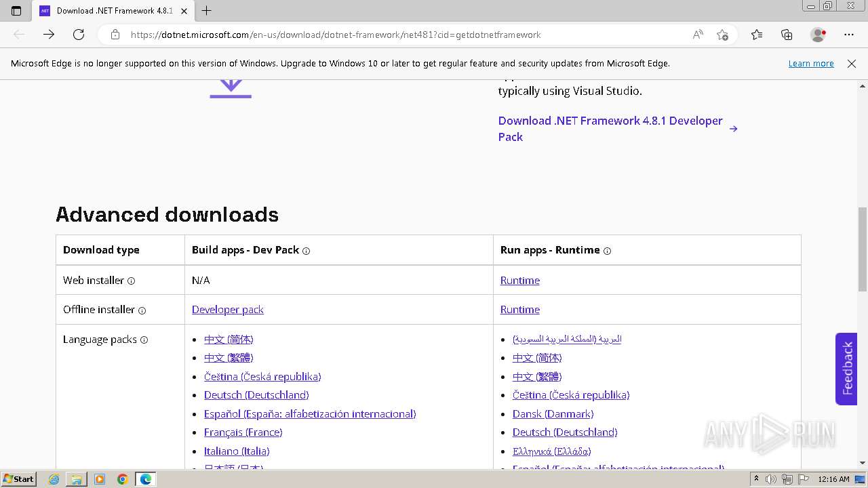868x488 pixels.
Task: Show hidden system tray icons
Action: click(x=756, y=479)
